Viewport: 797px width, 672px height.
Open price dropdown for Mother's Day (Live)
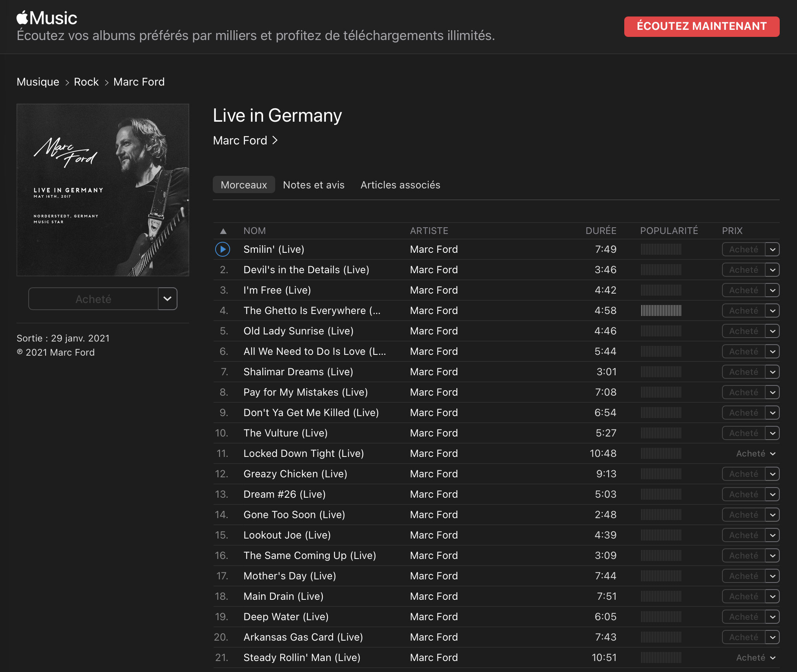[x=772, y=576]
